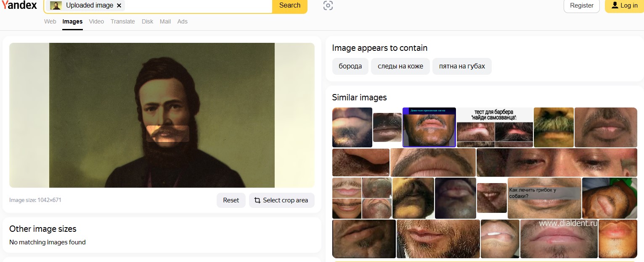The width and height of the screenshot is (644, 262).
Task: Open the Ads tab
Action: pyautogui.click(x=183, y=21)
